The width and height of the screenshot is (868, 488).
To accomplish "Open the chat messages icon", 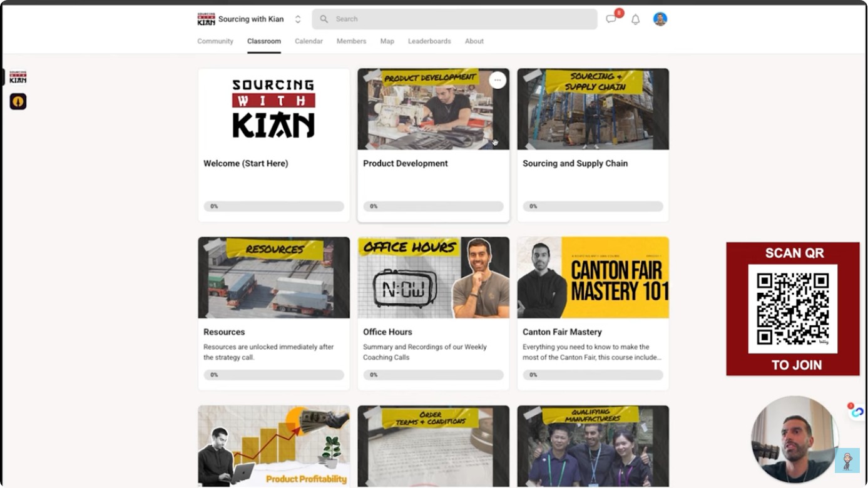I will coord(611,19).
